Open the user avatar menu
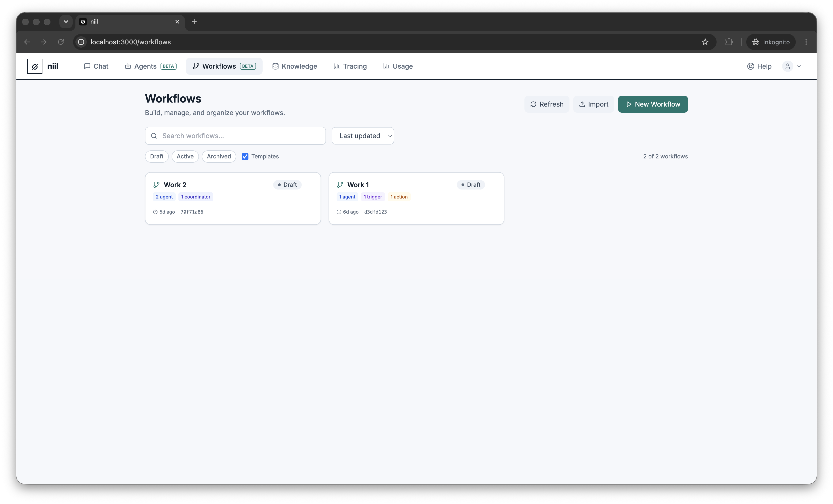 [x=788, y=66]
